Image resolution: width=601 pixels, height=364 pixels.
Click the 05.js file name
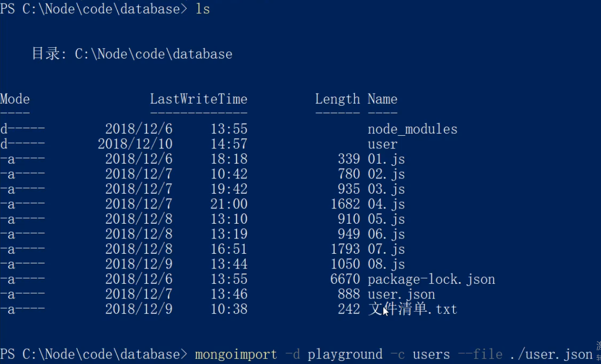(386, 219)
